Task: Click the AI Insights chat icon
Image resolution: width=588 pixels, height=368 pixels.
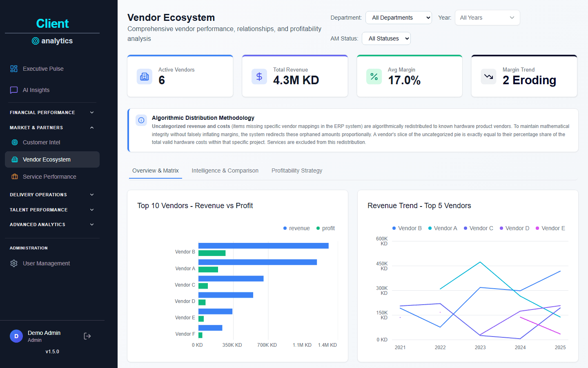Action: (x=14, y=90)
